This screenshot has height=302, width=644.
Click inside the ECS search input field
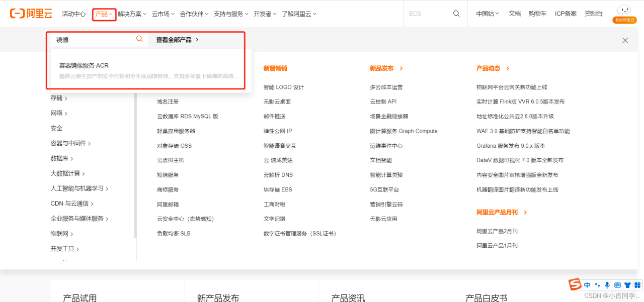[x=425, y=14]
